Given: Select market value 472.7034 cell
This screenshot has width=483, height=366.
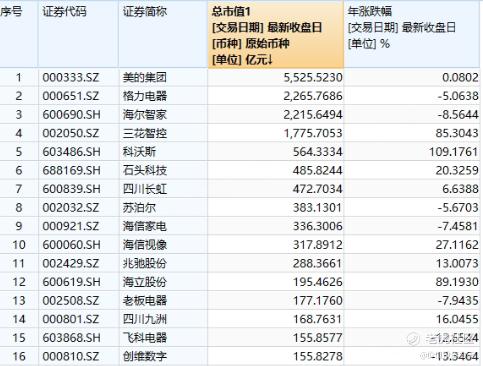Looking at the screenshot, I should 276,189.
